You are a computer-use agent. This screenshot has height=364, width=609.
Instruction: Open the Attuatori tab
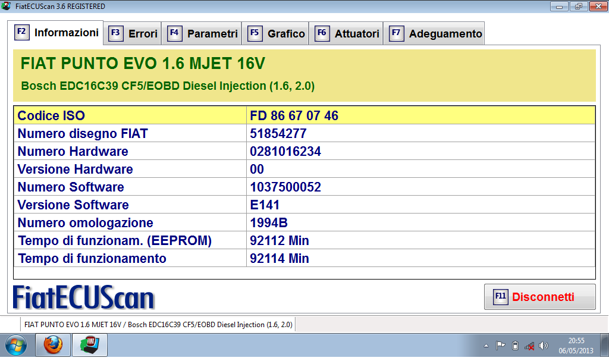click(346, 33)
